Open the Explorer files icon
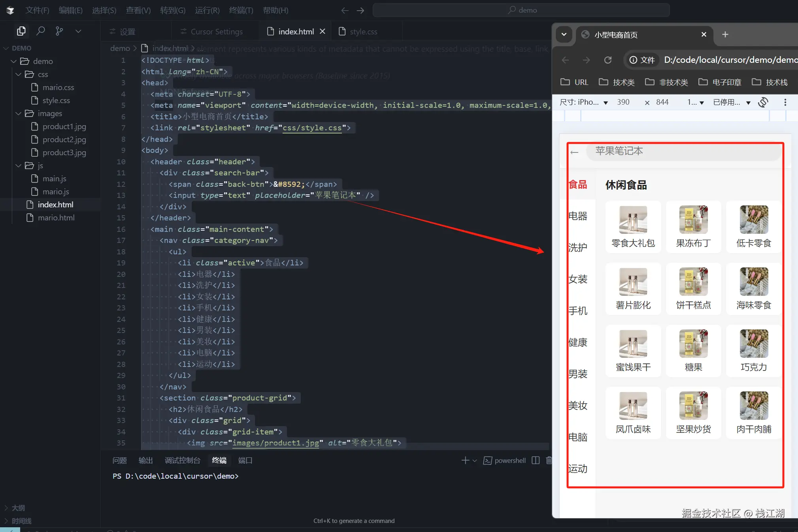 click(21, 31)
